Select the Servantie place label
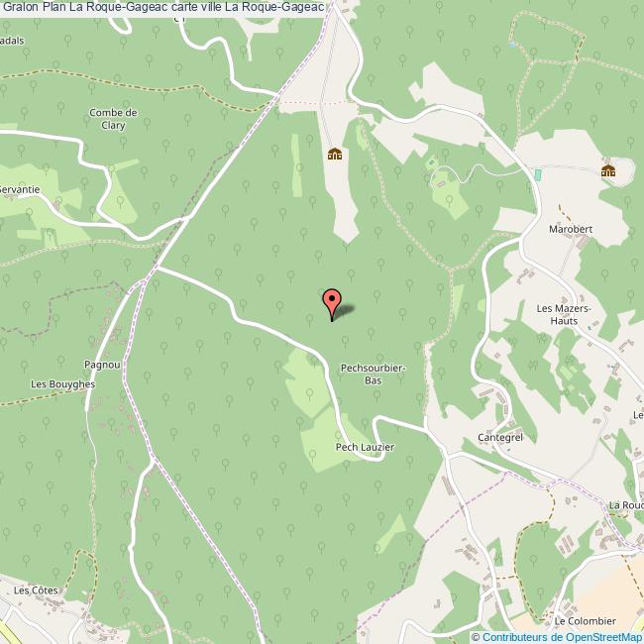The width and height of the screenshot is (644, 644). (19, 189)
